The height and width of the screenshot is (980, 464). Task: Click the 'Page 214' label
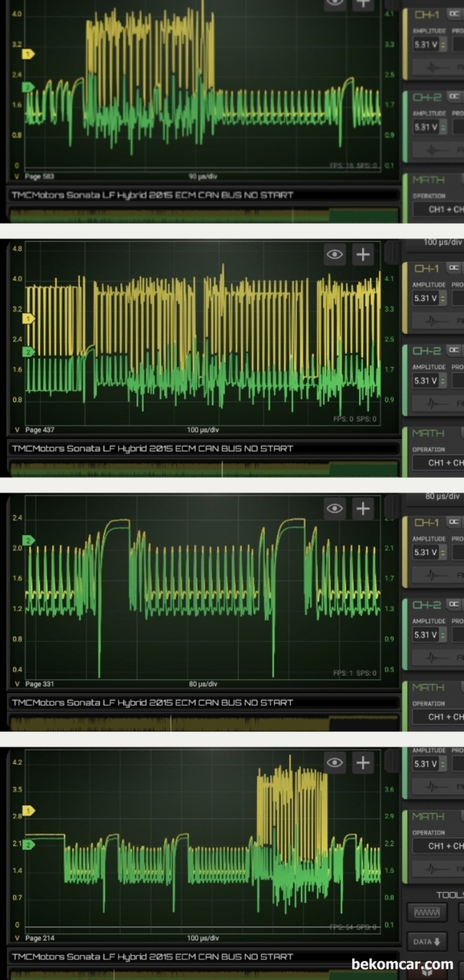coord(40,938)
